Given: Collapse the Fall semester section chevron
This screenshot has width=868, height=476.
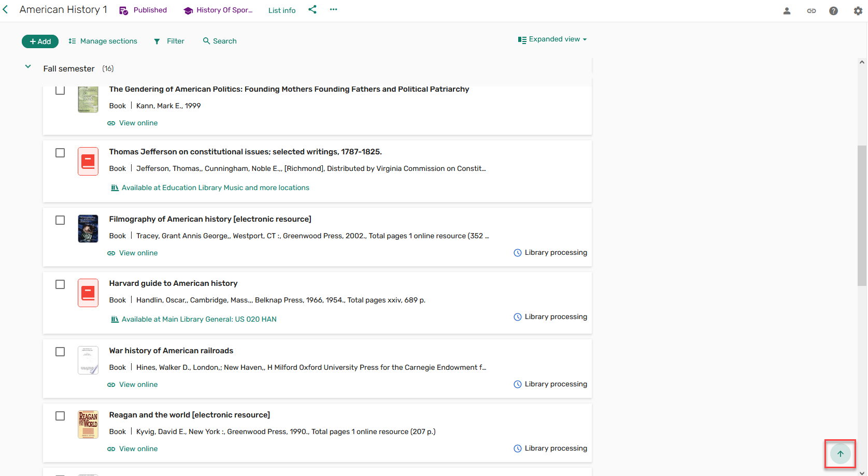Looking at the screenshot, I should (x=28, y=67).
